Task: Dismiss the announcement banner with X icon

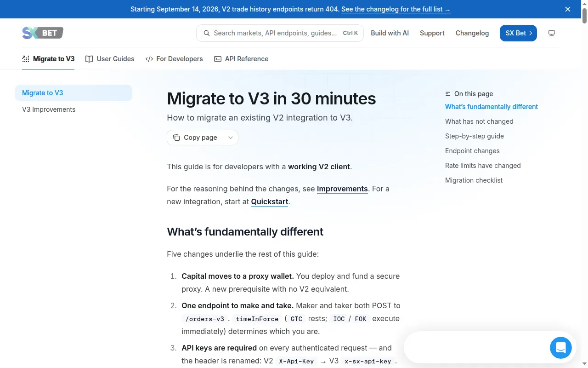Action: point(568,9)
